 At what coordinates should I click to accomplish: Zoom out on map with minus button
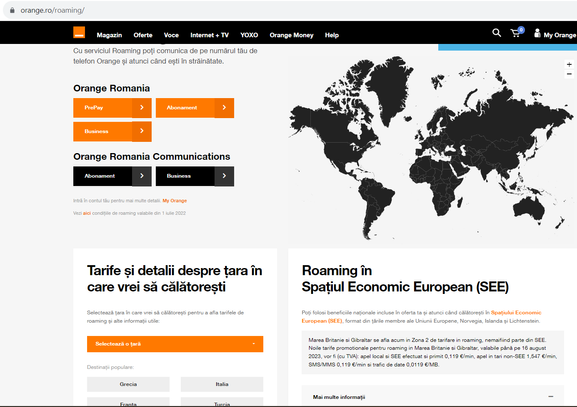(569, 74)
